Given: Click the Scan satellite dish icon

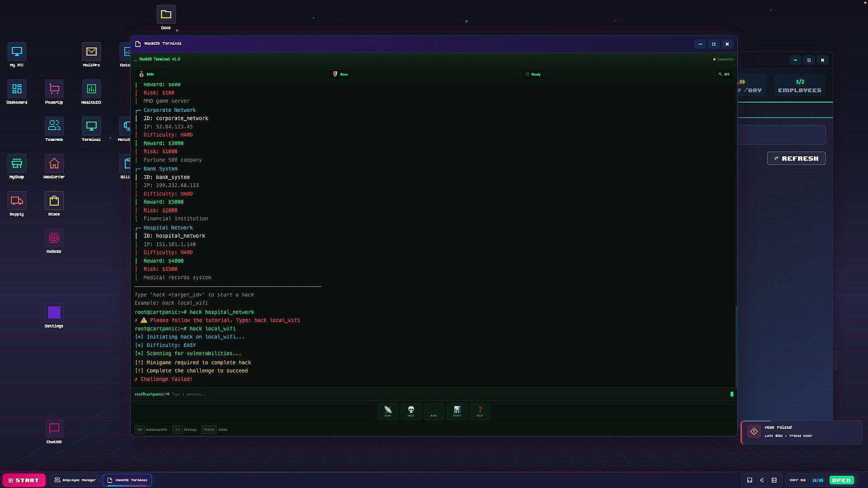Looking at the screenshot, I should 387,411.
